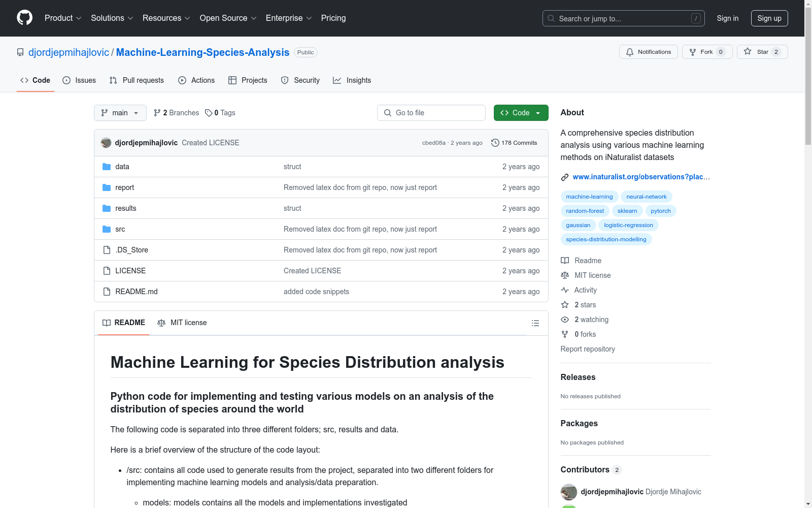Open the green Code dropdown button
Screen dimensions: 812x508
[x=521, y=113]
